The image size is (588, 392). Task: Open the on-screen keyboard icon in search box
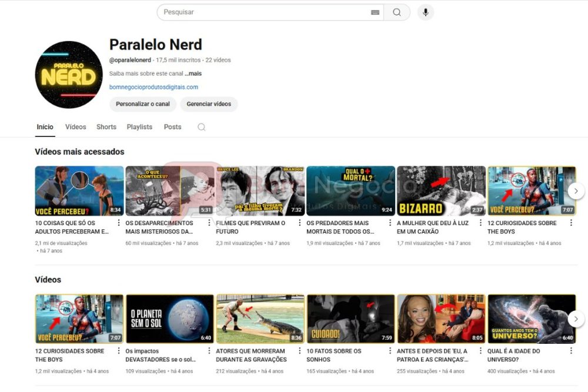coord(375,12)
